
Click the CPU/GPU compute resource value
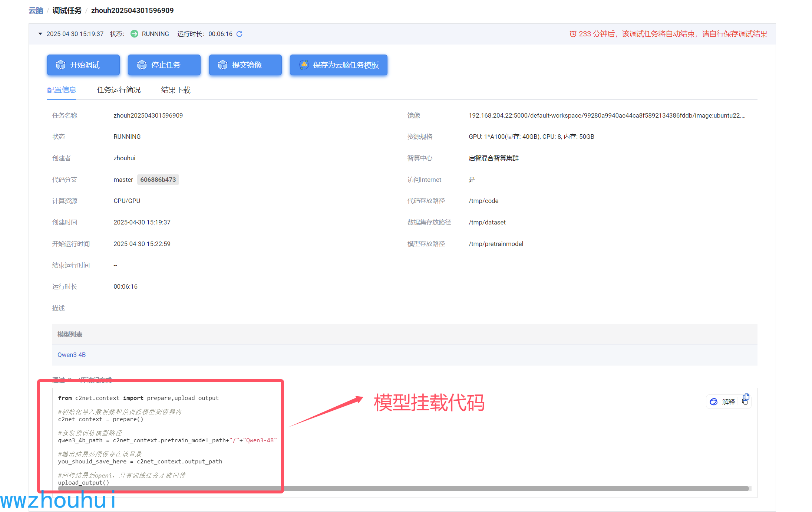(127, 201)
